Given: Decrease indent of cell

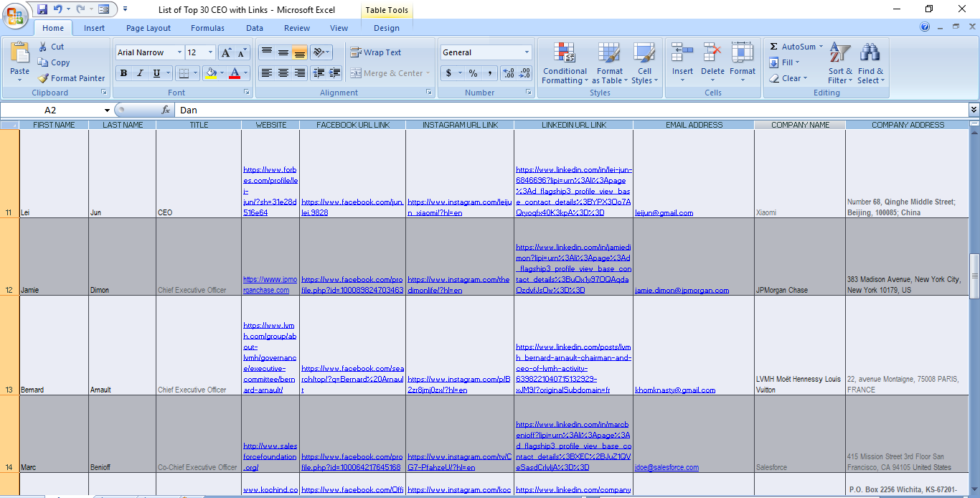Looking at the screenshot, I should pyautogui.click(x=318, y=73).
